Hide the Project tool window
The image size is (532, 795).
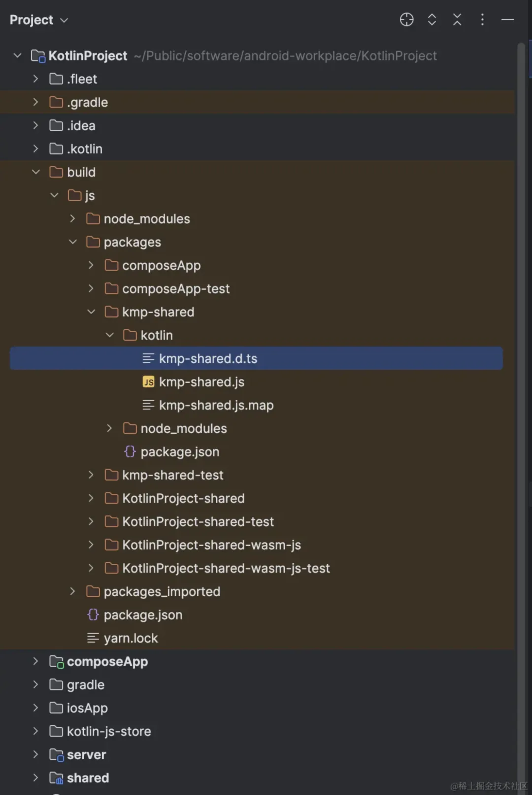508,20
